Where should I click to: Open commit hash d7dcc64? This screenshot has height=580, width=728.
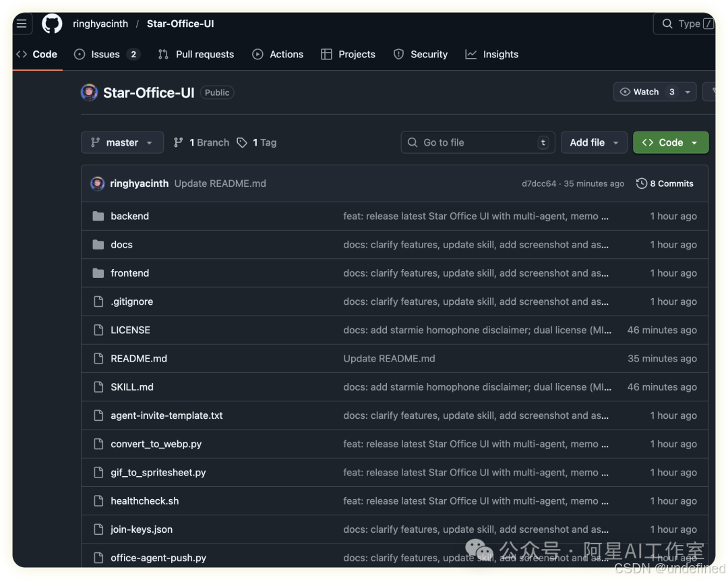(x=539, y=183)
